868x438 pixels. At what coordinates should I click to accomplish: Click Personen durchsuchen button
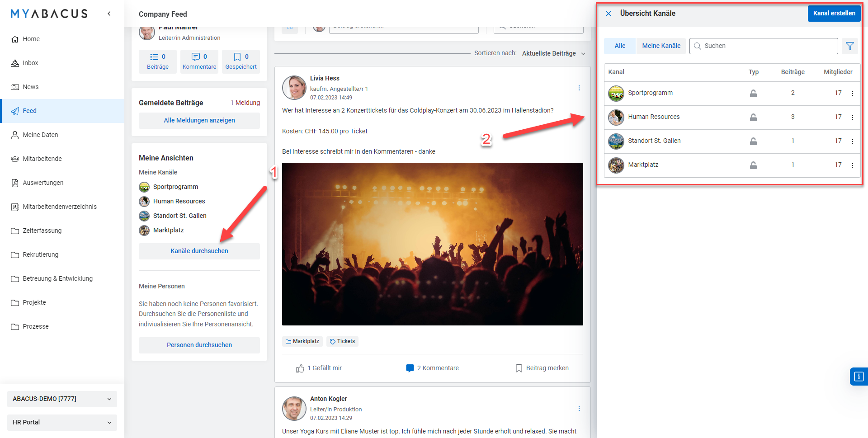coord(199,345)
